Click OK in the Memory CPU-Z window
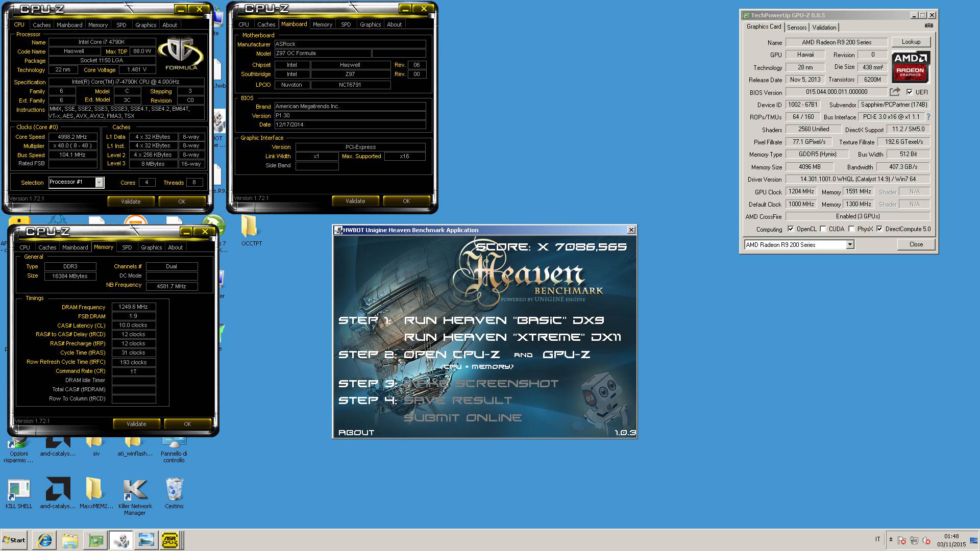The height and width of the screenshot is (551, 980). (x=187, y=424)
